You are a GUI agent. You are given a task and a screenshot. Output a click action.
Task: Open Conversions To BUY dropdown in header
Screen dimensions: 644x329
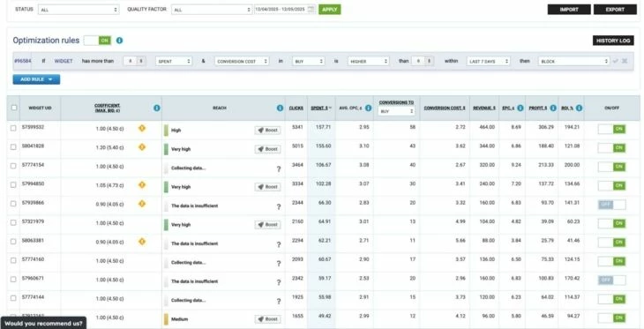396,111
